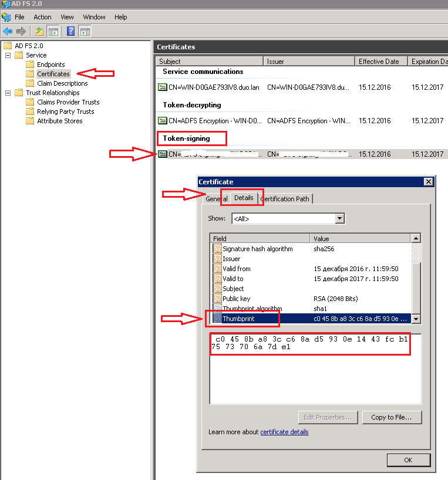The image size is (448, 480).
Task: Click the Issuer column header
Action: [309, 61]
